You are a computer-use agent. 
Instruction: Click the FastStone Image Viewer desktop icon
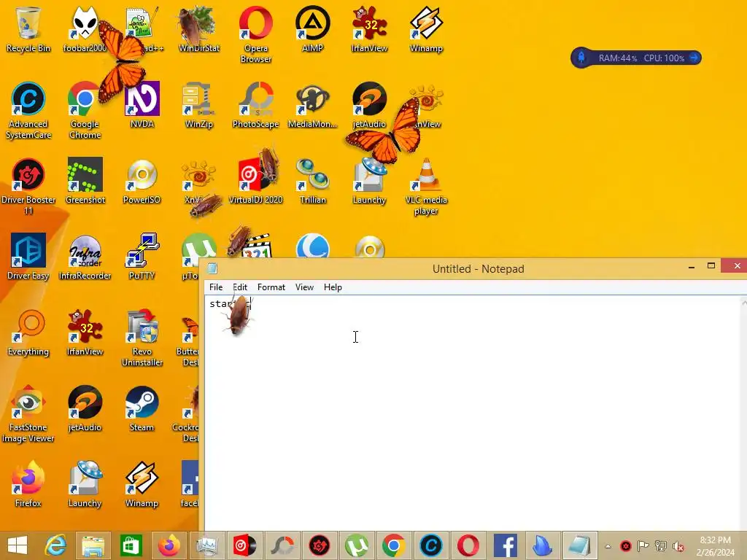click(28, 413)
